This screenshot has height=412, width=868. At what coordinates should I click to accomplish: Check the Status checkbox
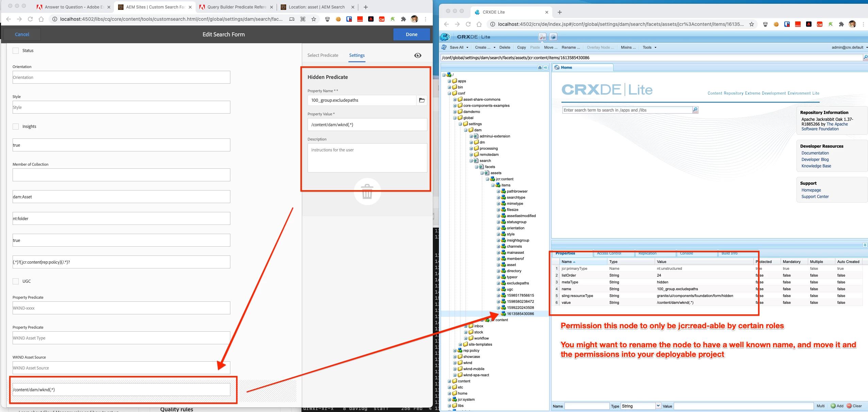click(x=16, y=51)
